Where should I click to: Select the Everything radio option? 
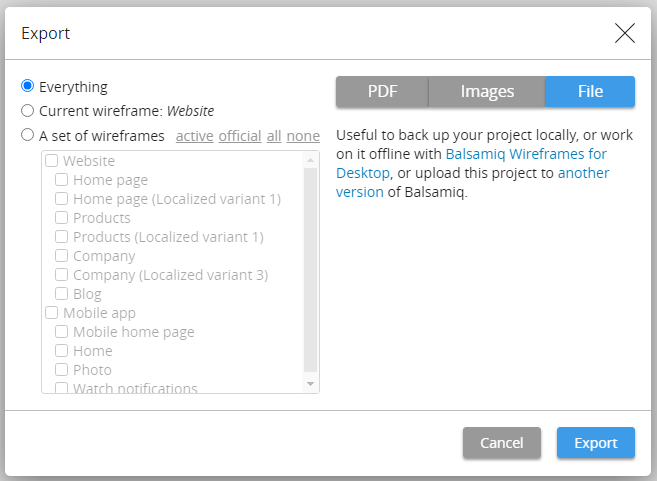28,87
